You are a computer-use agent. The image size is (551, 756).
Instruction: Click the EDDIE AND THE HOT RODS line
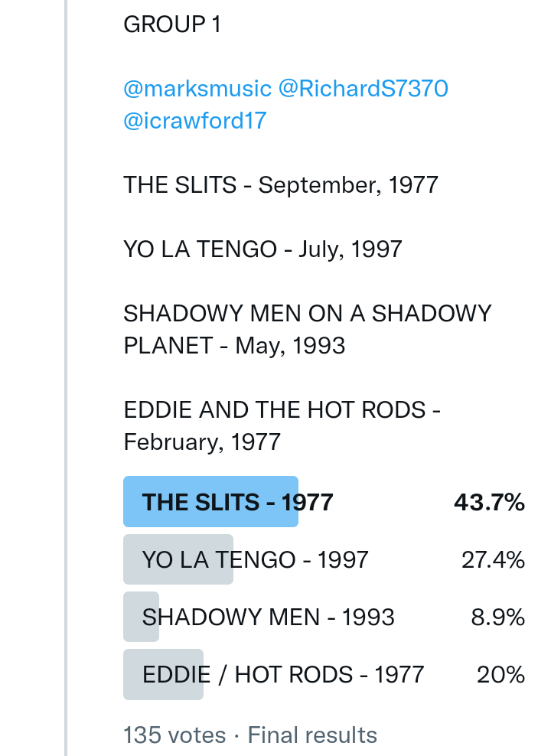pos(282,425)
